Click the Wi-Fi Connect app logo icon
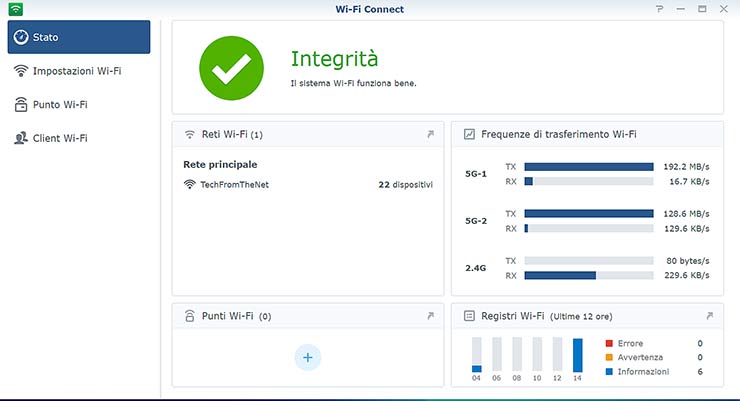 pos(15,9)
